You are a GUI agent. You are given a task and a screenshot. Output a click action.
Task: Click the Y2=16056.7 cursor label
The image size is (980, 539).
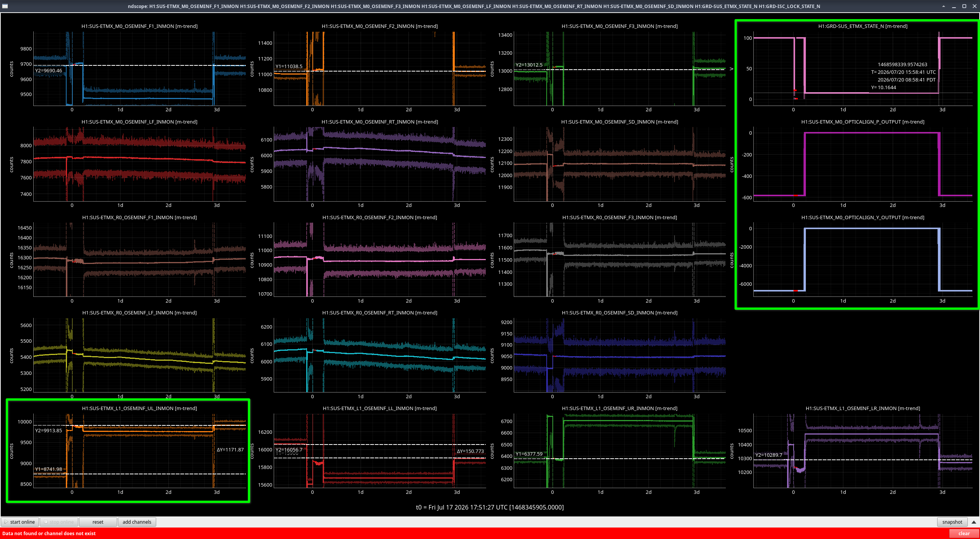point(289,449)
